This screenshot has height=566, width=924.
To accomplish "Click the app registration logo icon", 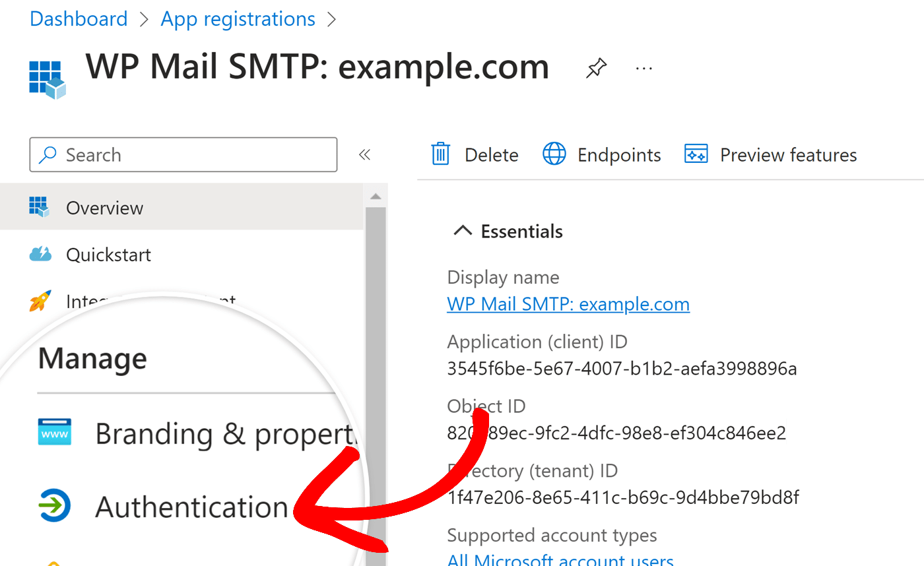I will point(46,79).
